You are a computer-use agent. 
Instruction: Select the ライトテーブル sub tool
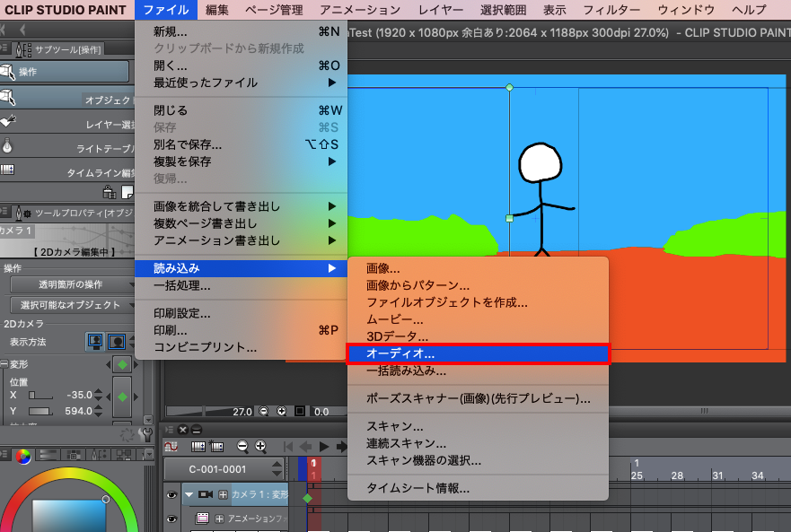point(67,147)
